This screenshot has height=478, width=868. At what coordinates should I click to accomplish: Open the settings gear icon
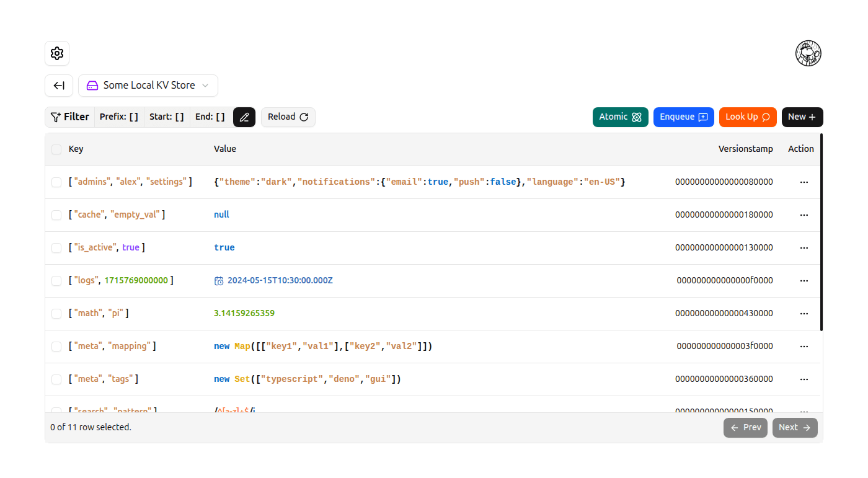tap(56, 53)
